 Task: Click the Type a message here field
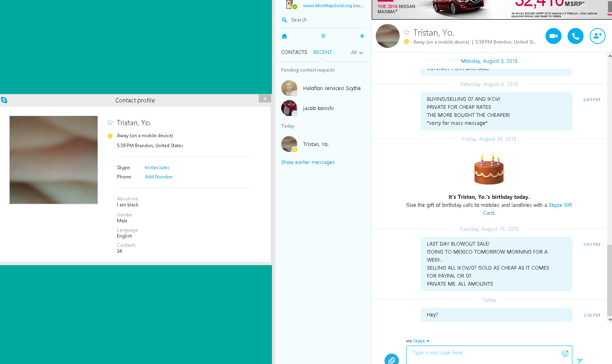pos(489,355)
